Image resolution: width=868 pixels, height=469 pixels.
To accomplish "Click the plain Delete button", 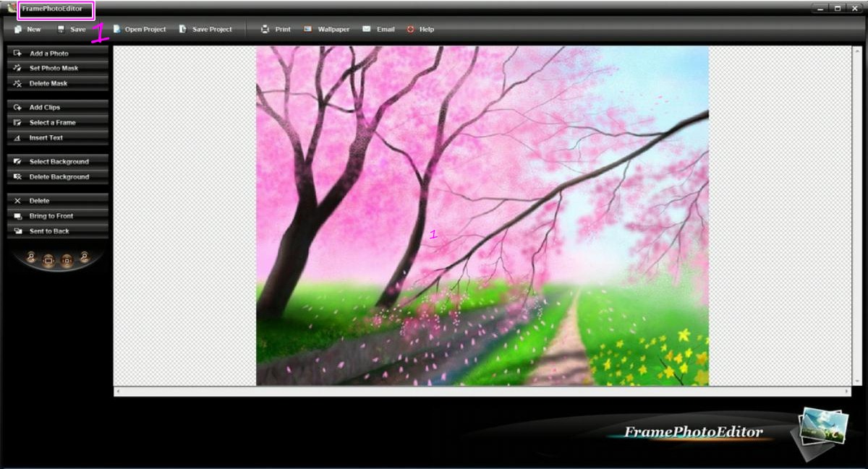I will [58, 201].
